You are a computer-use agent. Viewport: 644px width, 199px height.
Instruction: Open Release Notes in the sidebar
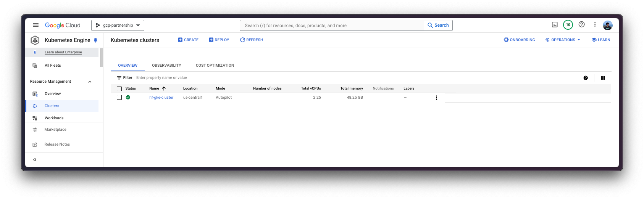click(57, 144)
